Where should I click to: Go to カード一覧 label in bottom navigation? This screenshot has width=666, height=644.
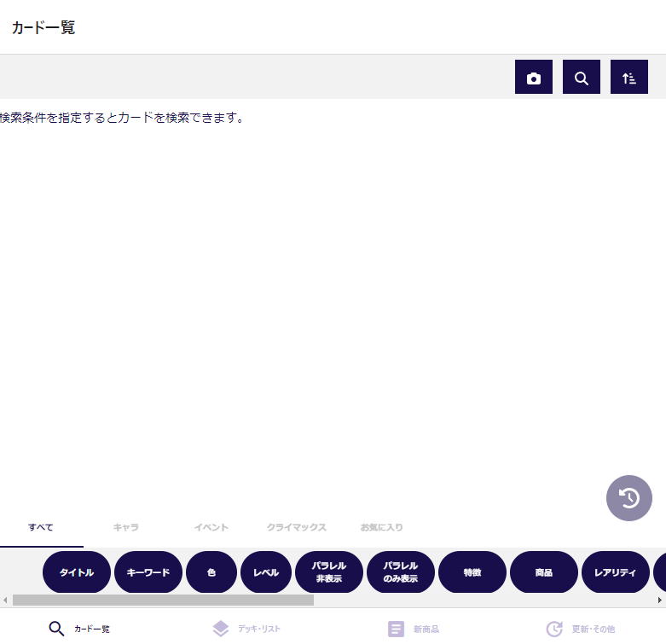click(x=92, y=629)
